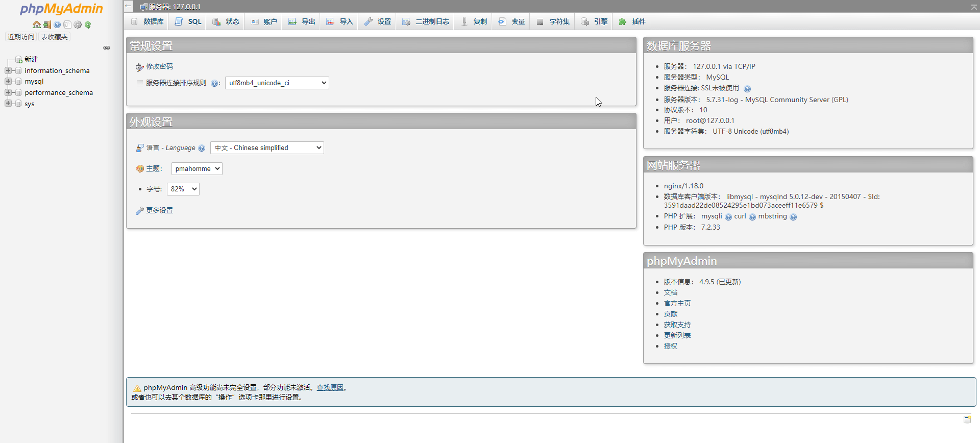Open the 官方主页 link
Screen dimensions: 980x443
(x=677, y=303)
